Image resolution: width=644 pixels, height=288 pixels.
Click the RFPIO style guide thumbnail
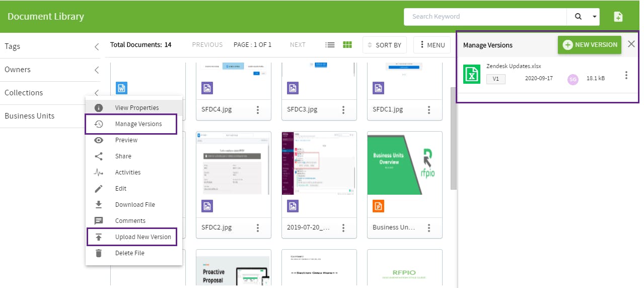click(405, 269)
